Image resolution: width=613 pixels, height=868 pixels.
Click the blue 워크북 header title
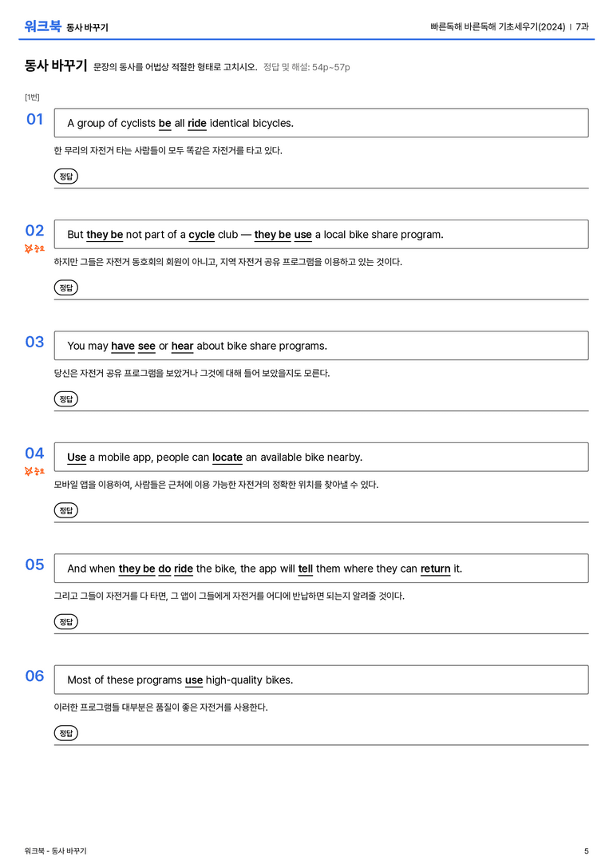42,26
